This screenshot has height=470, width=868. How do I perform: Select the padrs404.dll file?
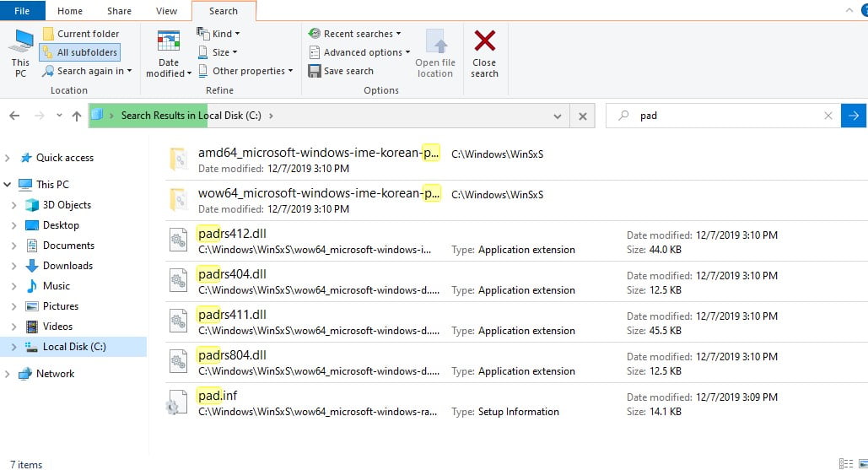tap(516, 281)
